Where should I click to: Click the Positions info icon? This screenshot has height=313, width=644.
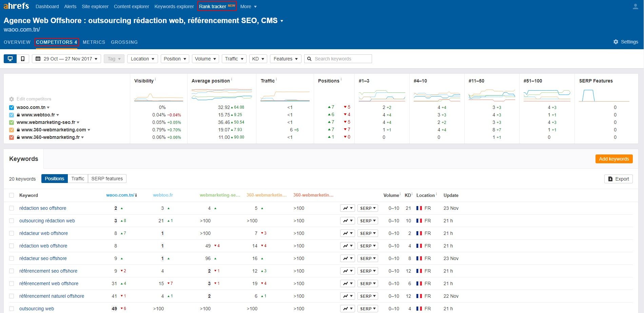pos(341,80)
